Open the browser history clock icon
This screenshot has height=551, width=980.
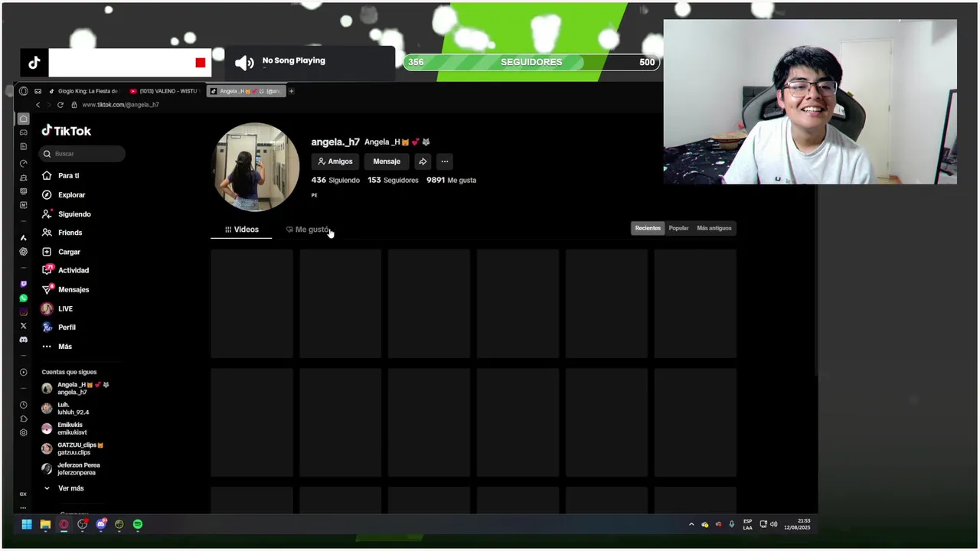tap(23, 405)
